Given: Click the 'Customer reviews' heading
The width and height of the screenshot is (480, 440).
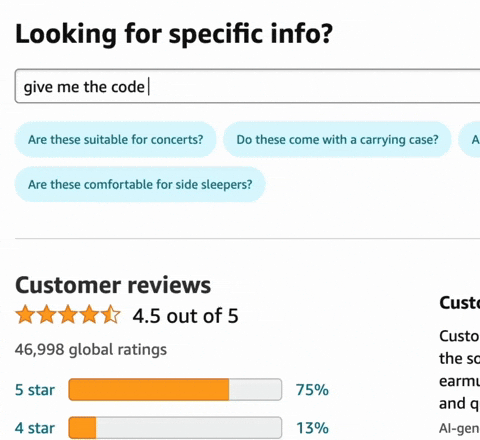Looking at the screenshot, I should (x=113, y=285).
